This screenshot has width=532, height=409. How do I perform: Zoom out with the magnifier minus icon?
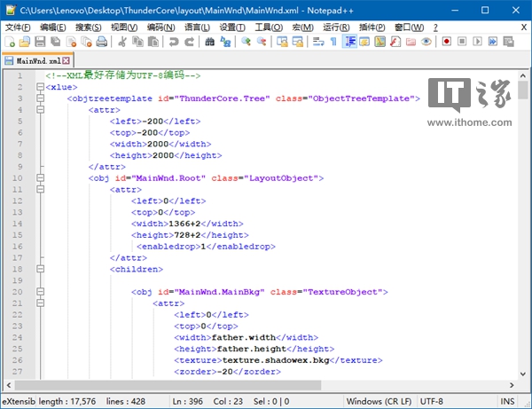(x=262, y=42)
